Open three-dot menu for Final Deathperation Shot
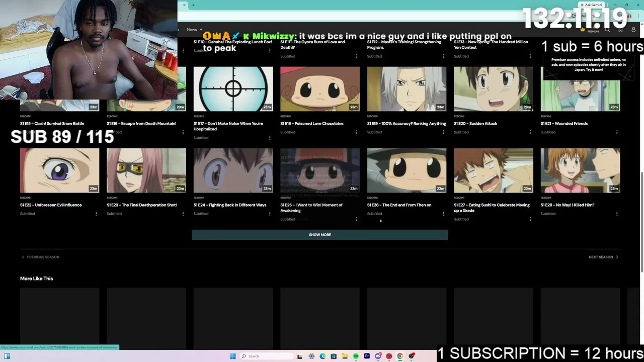This screenshot has height=362, width=644. (183, 214)
